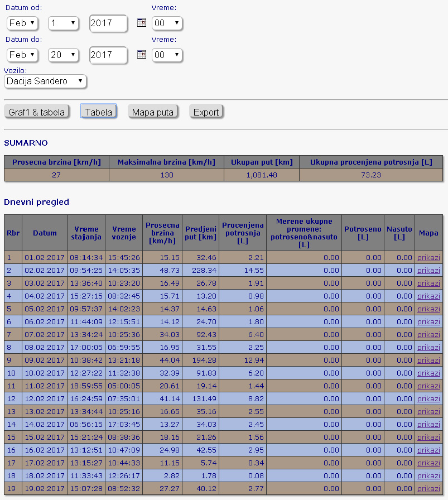448x500 pixels.
Task: Select distance cell 131.49
Action: click(x=200, y=398)
